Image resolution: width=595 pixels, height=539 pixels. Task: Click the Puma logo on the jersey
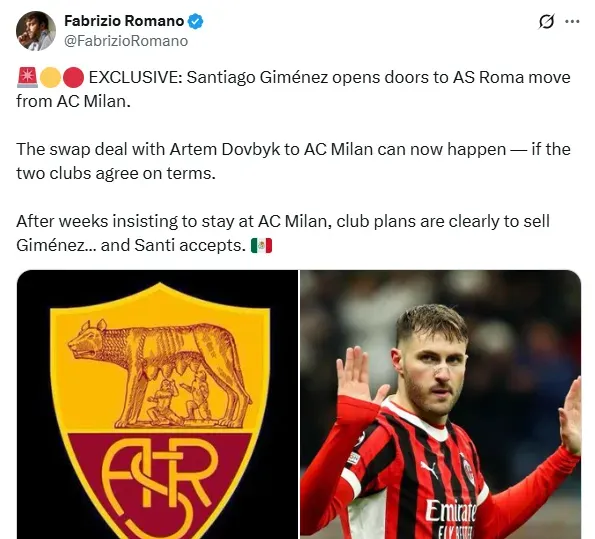pos(429,470)
